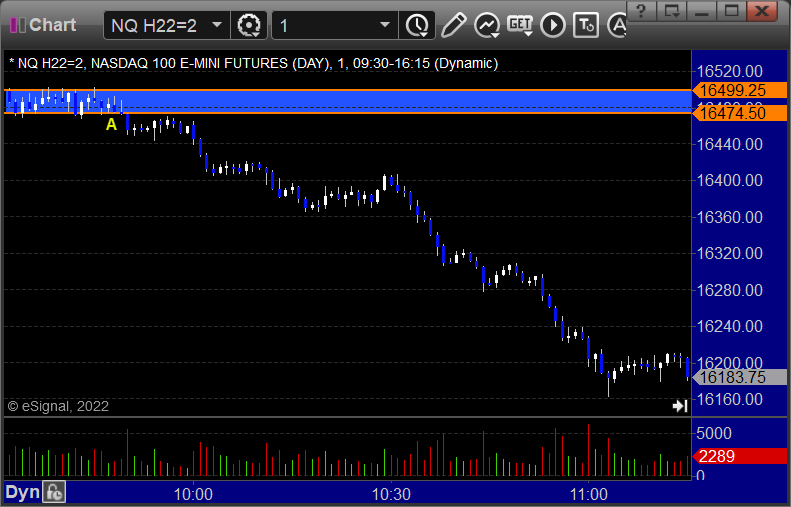The height and width of the screenshot is (507, 791).
Task: Select the yellow 'A' annotation marker
Action: point(111,124)
